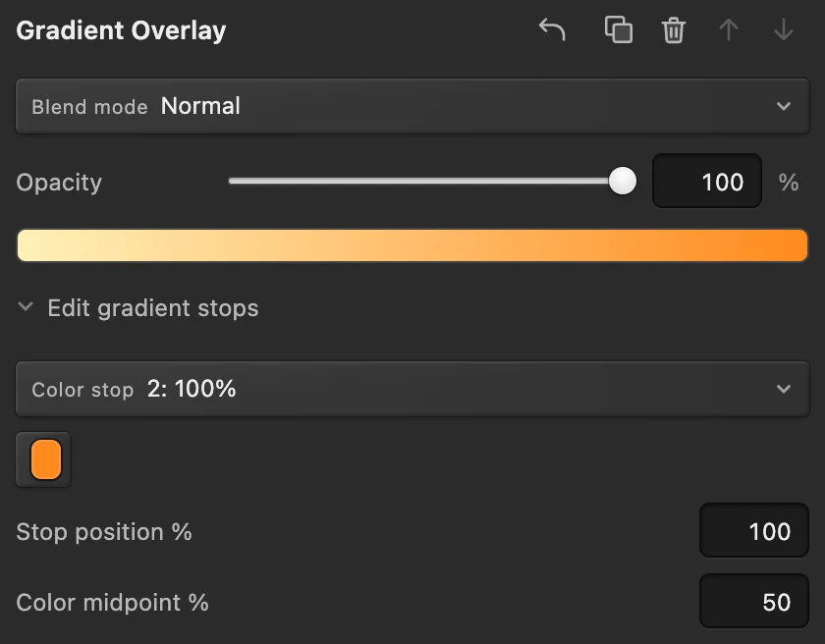Move the effect up with the up arrow
The image size is (825, 644).
point(729,30)
